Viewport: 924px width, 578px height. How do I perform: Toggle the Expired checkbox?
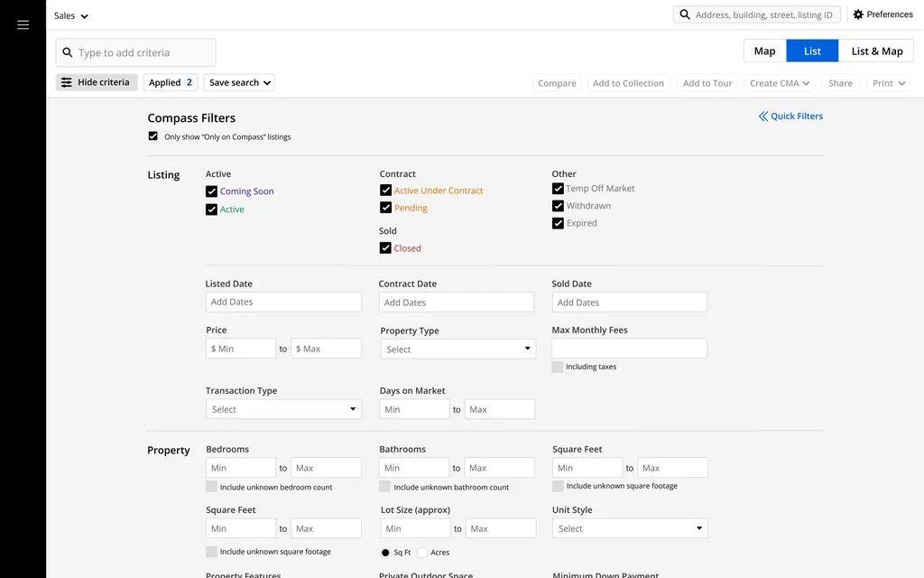click(x=558, y=224)
